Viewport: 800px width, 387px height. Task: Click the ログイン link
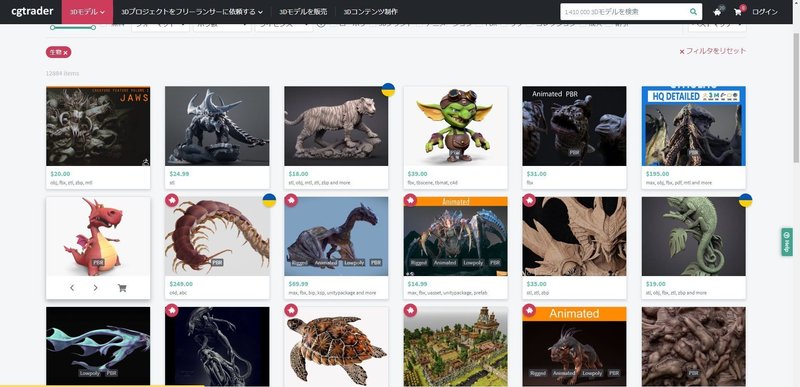pyautogui.click(x=765, y=12)
